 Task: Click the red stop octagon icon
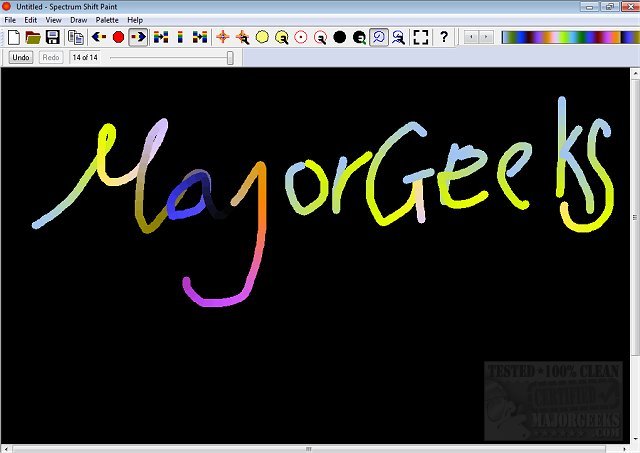pos(118,37)
